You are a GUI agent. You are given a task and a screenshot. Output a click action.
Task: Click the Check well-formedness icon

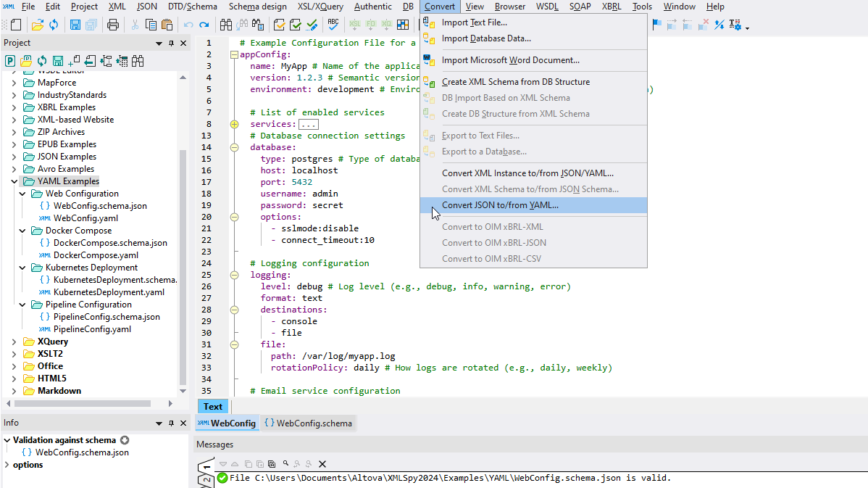[x=280, y=24]
